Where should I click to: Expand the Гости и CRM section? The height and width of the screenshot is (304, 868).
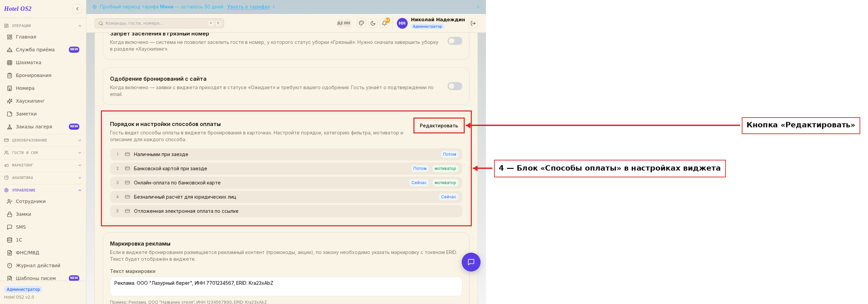pyautogui.click(x=43, y=153)
